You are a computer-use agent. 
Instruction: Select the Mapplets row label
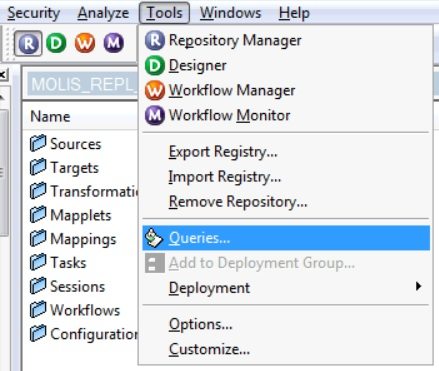[x=81, y=216]
